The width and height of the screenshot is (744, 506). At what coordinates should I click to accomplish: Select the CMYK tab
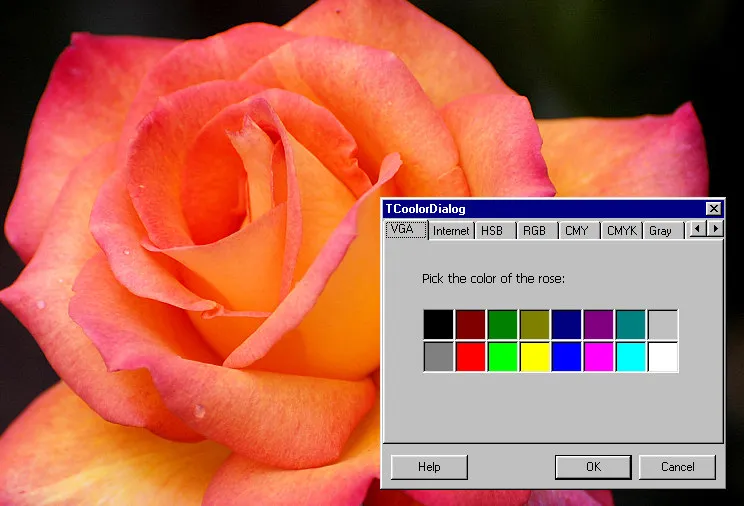point(622,231)
